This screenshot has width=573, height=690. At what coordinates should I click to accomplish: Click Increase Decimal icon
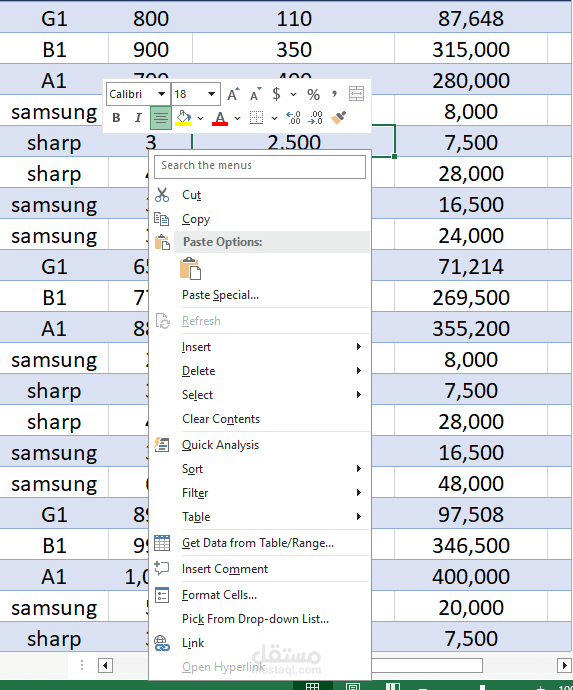pyautogui.click(x=293, y=118)
